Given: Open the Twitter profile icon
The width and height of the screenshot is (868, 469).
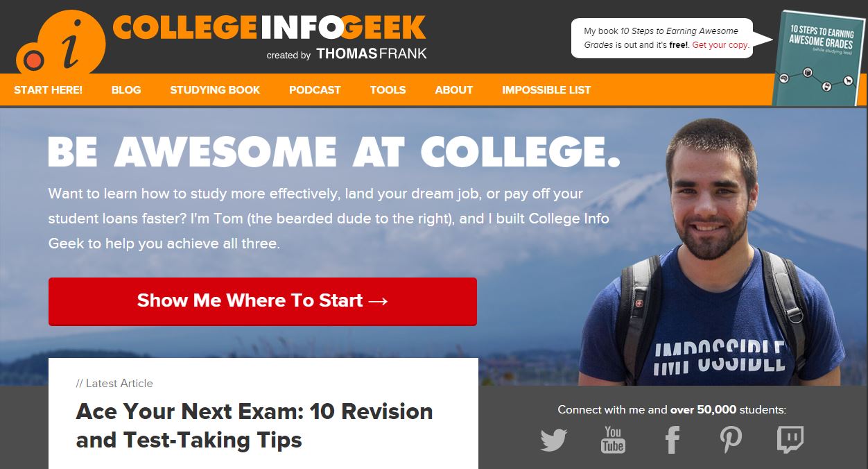Looking at the screenshot, I should (553, 440).
